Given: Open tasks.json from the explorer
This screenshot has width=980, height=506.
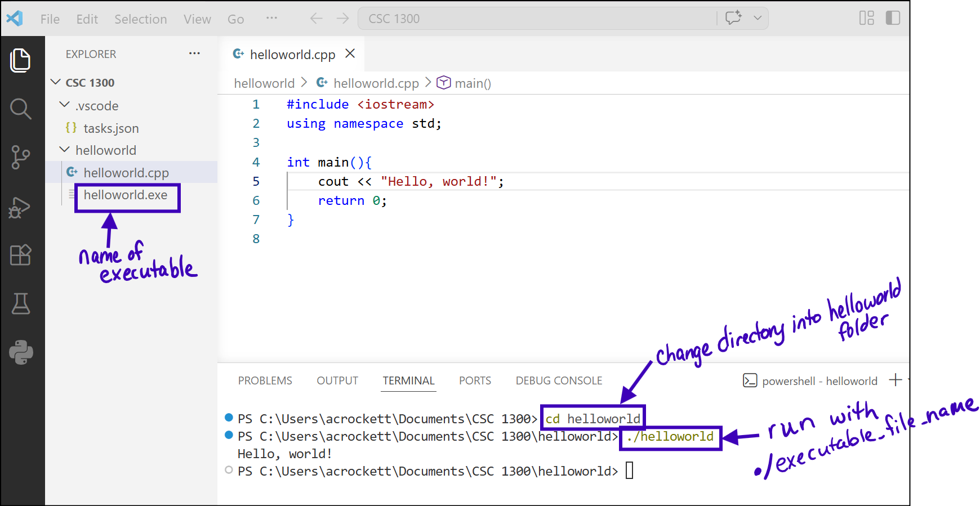Looking at the screenshot, I should coord(111,128).
